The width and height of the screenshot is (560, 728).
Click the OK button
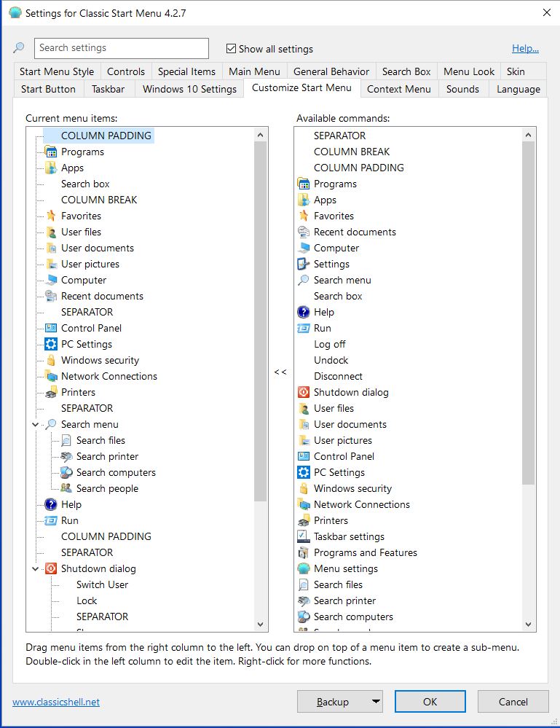pos(430,702)
